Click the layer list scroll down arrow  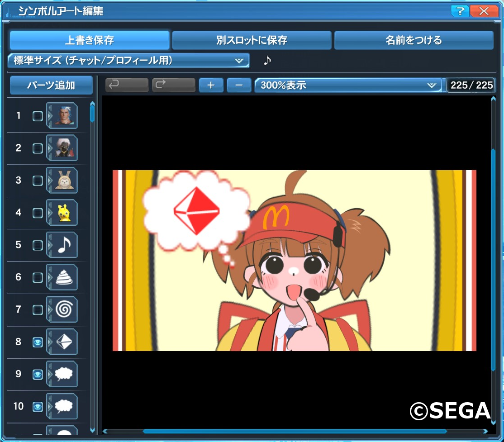pos(92,430)
